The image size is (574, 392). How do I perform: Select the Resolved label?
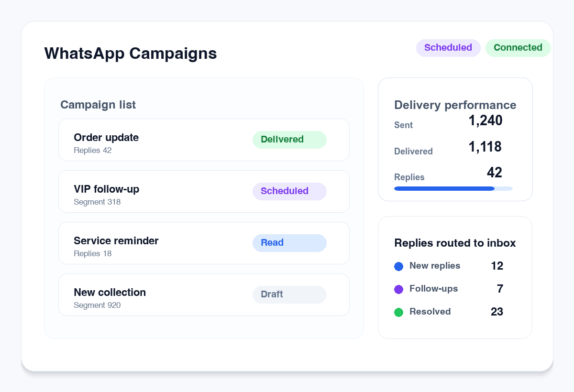click(430, 312)
